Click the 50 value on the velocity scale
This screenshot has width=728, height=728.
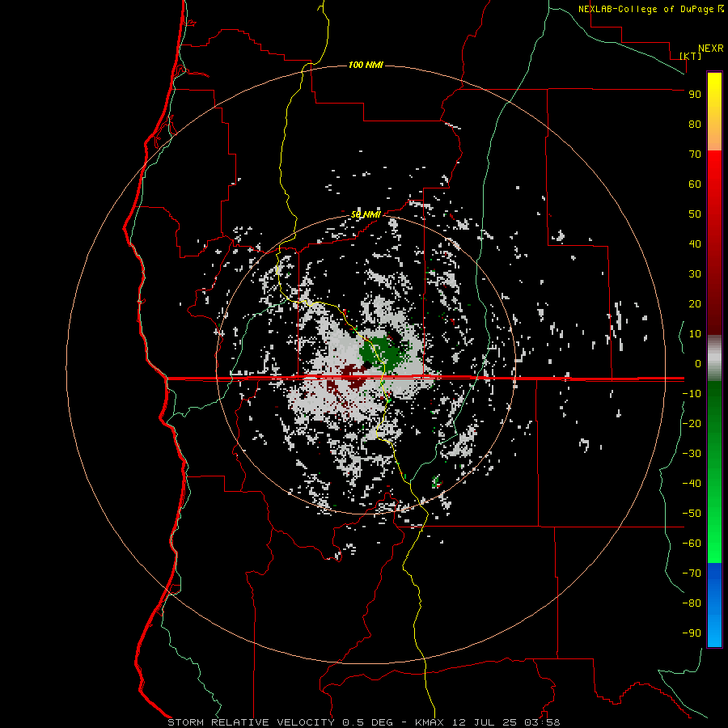pyautogui.click(x=695, y=214)
